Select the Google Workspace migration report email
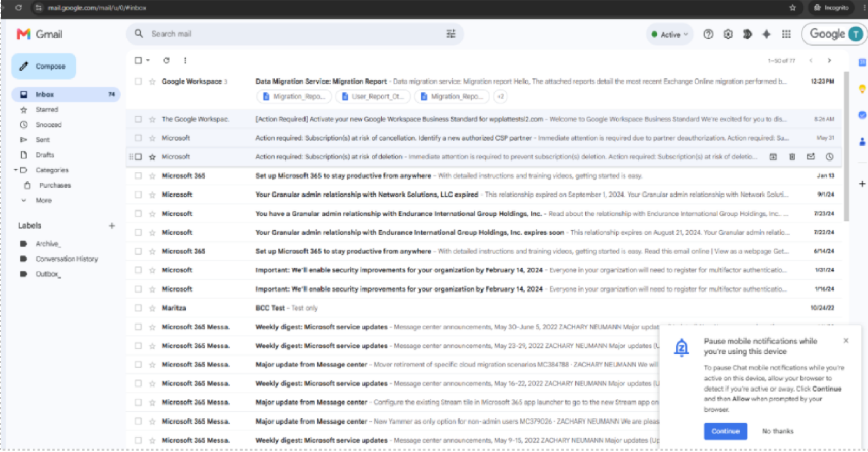Screen dimensions: 868x452 [x=138, y=82]
